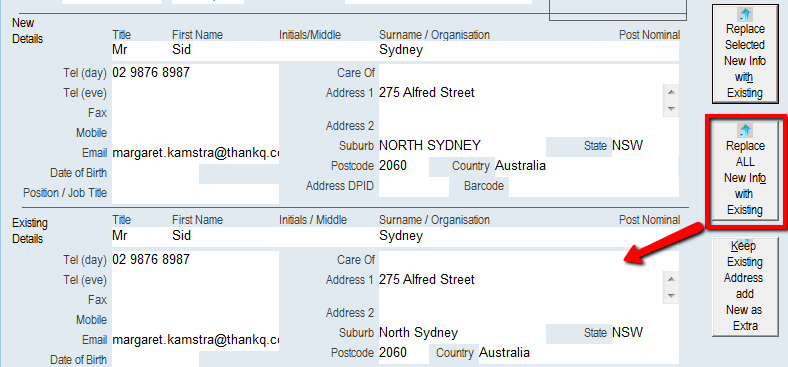The image size is (788, 367).
Task: Click Existing Details Postcode '2060' field
Action: [404, 353]
